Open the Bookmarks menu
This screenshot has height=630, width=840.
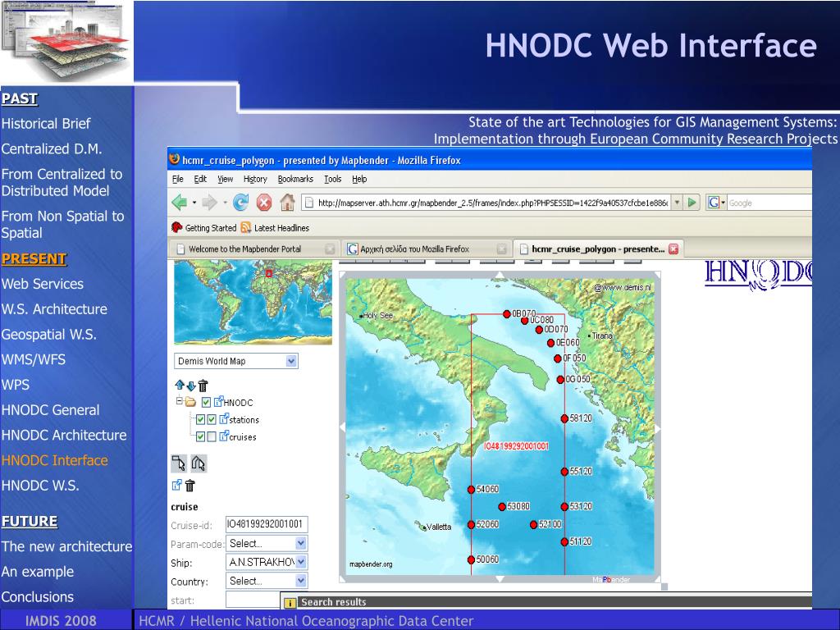295,179
